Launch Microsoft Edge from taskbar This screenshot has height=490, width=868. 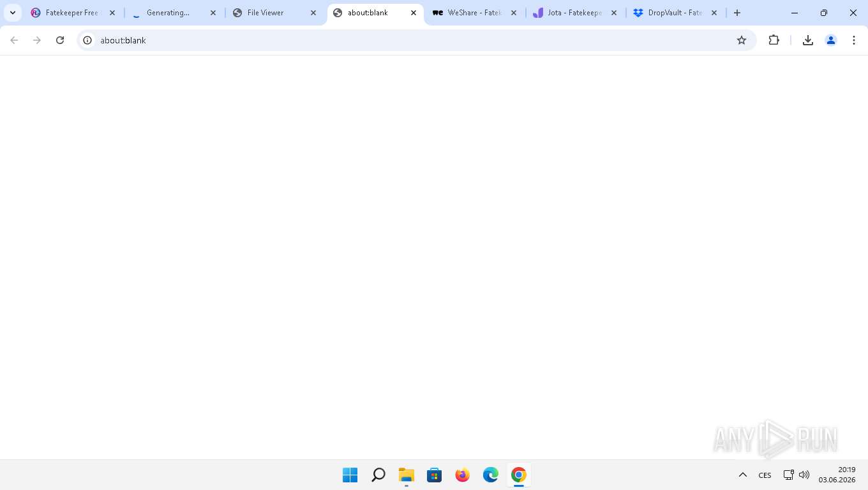[490, 475]
